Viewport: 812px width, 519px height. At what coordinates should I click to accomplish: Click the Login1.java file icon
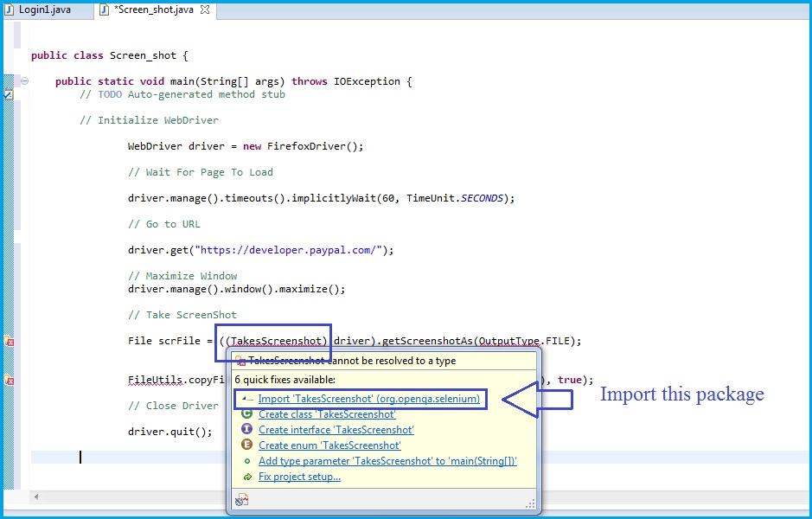point(9,10)
